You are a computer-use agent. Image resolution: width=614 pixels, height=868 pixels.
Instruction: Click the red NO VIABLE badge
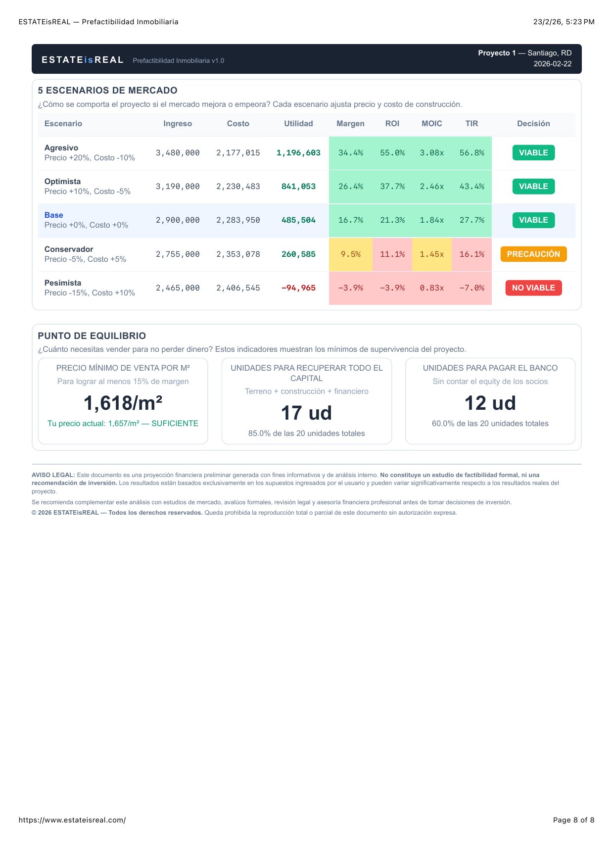(533, 288)
